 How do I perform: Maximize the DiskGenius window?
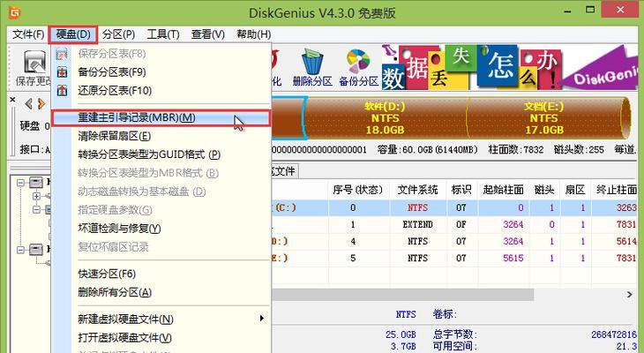coord(590,10)
